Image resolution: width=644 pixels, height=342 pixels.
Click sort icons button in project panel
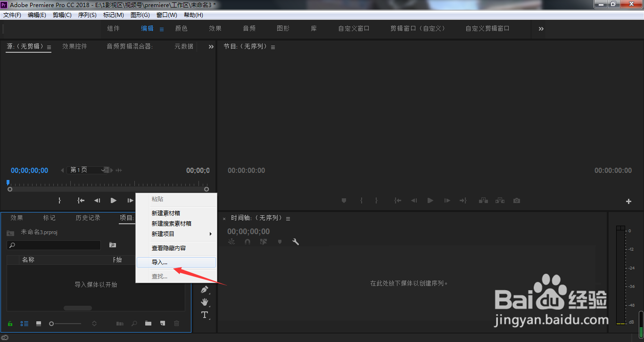[x=94, y=324]
